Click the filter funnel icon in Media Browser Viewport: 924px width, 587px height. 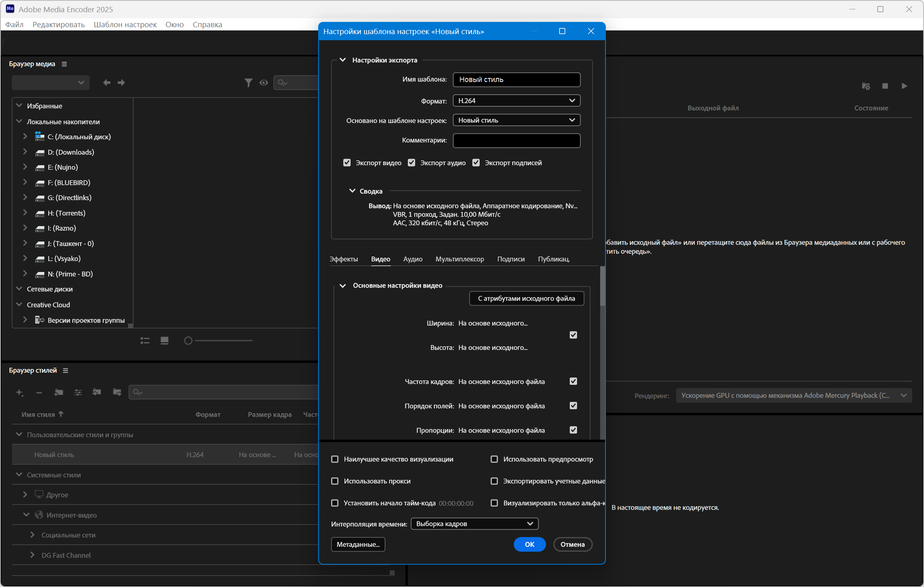click(x=248, y=83)
